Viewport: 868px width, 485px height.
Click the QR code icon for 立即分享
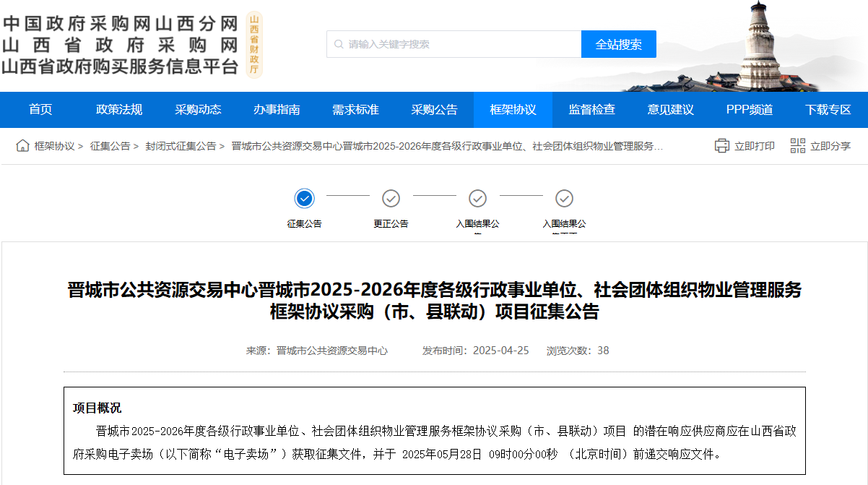click(x=797, y=146)
